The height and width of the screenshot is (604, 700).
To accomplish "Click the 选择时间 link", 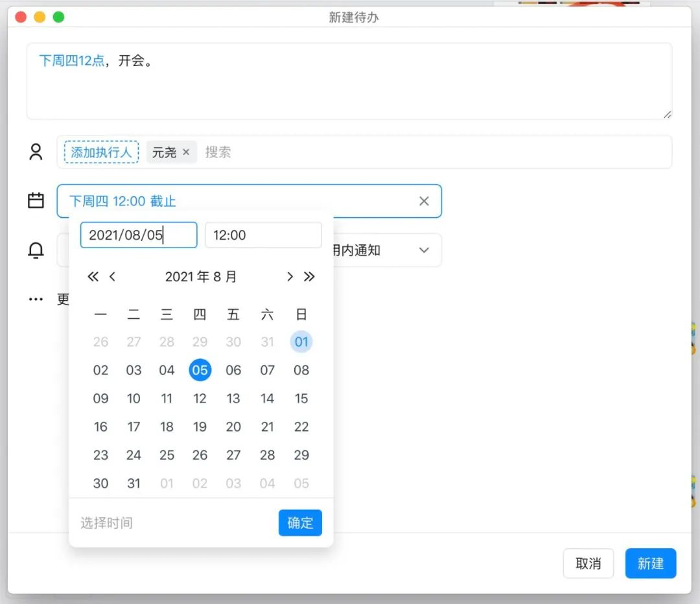I will (x=107, y=523).
